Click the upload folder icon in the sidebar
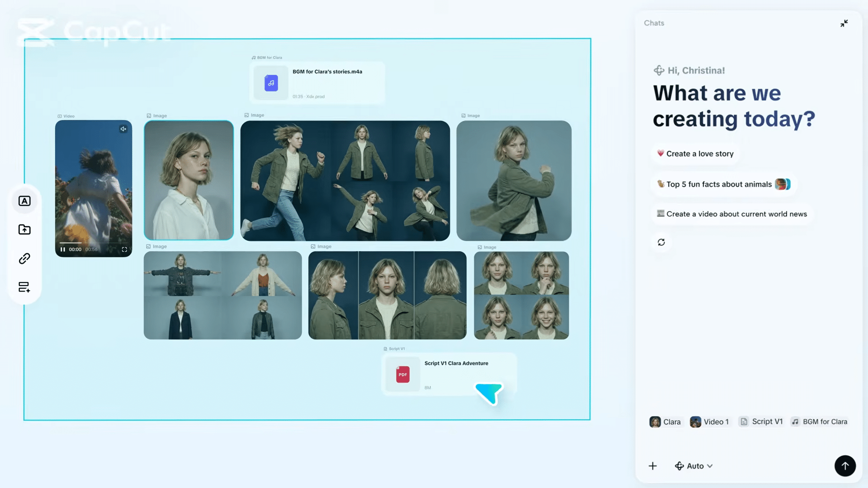The width and height of the screenshot is (868, 488). (x=24, y=230)
